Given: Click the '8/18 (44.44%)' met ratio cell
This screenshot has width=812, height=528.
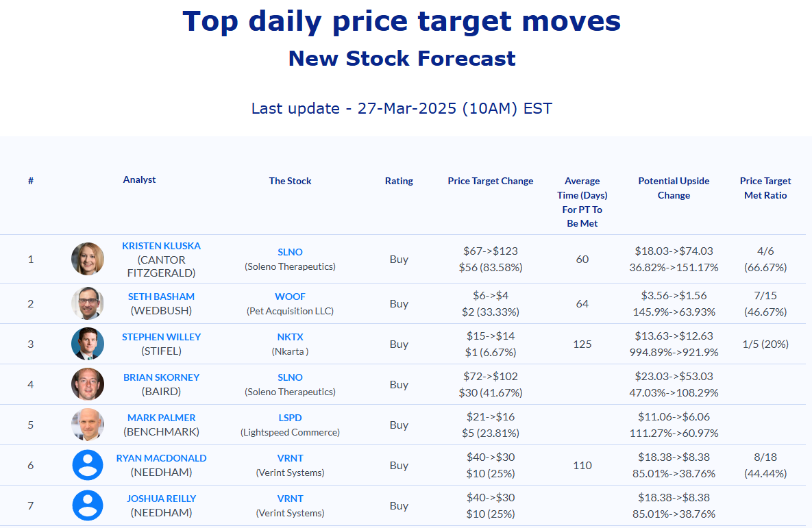Looking at the screenshot, I should tap(765, 466).
